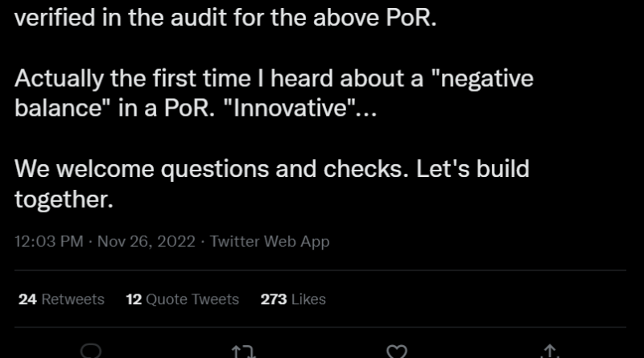644x358 pixels.
Task: Open the share options icon
Action: (x=551, y=352)
